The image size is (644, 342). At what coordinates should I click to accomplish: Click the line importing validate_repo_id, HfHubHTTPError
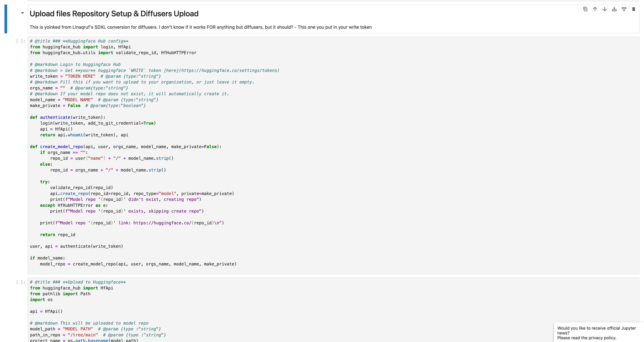tap(113, 53)
